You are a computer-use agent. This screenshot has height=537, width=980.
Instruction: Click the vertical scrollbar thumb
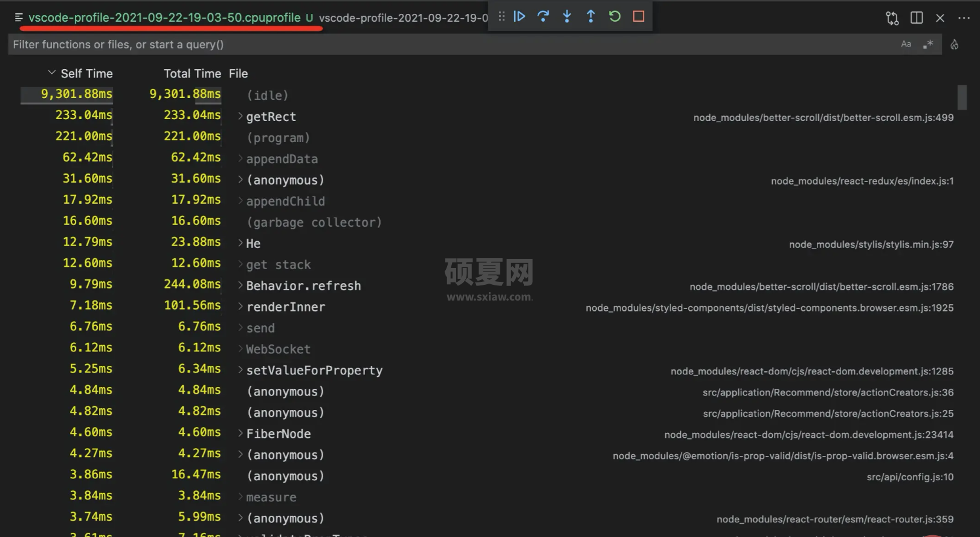962,97
